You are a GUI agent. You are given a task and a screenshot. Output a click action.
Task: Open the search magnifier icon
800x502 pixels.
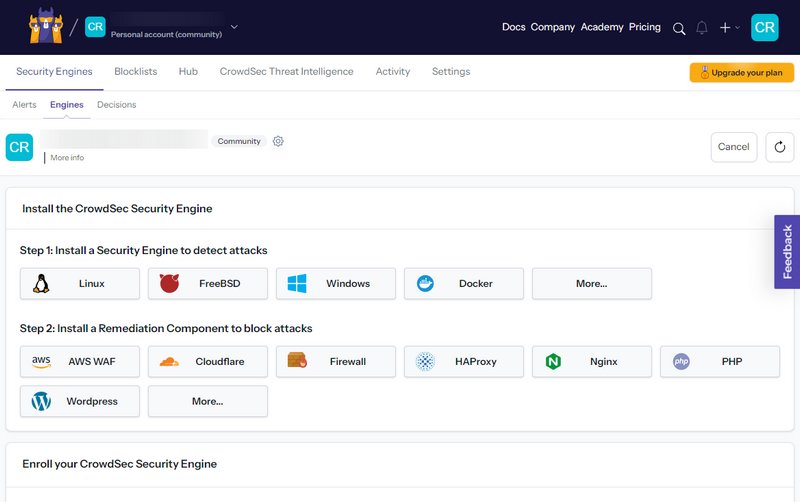point(679,28)
